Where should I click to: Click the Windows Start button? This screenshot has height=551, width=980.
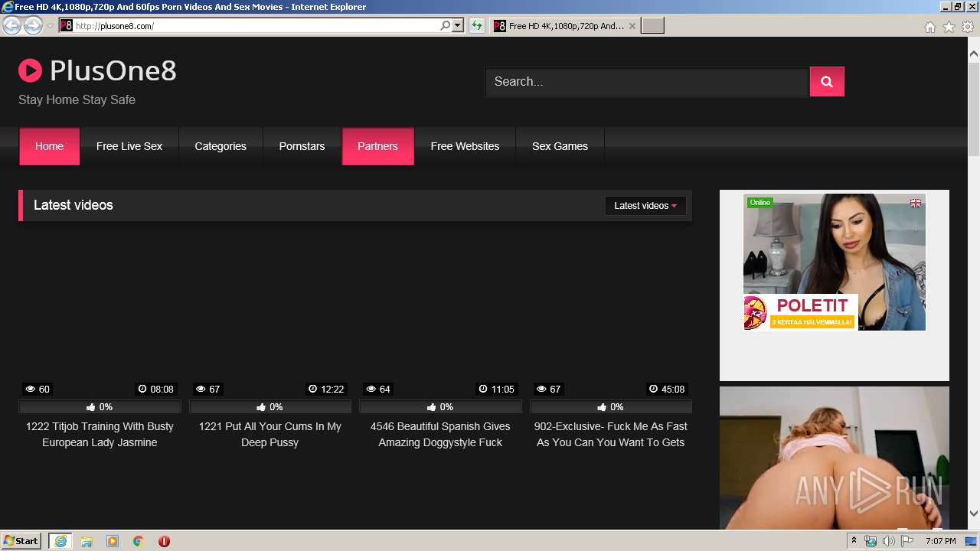[21, 541]
